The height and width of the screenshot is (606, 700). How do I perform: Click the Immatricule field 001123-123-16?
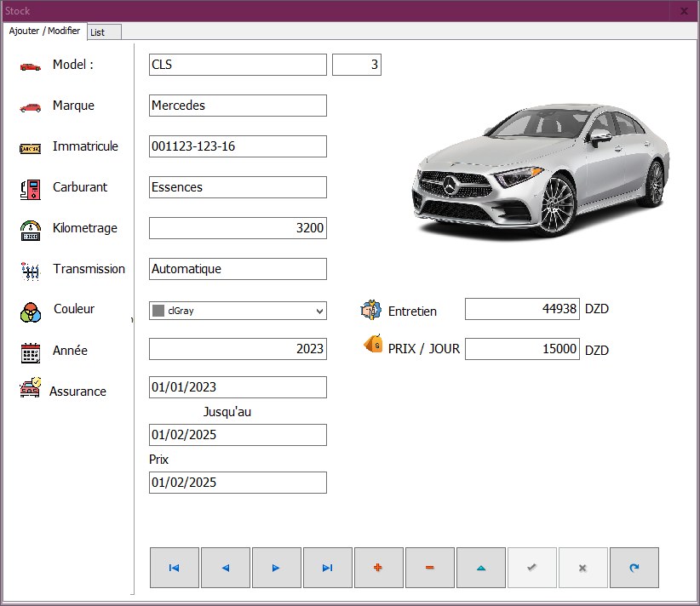pos(238,146)
